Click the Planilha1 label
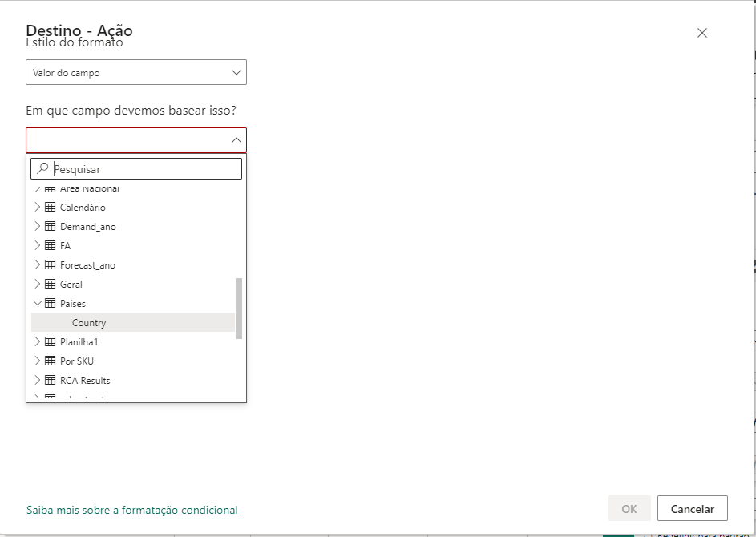The height and width of the screenshot is (537, 756). (79, 342)
